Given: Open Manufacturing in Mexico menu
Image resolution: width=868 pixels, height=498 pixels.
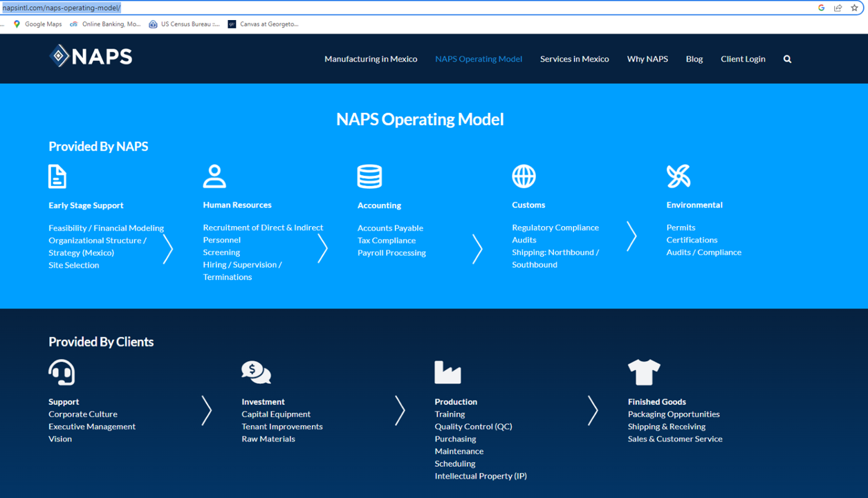Looking at the screenshot, I should tap(371, 59).
